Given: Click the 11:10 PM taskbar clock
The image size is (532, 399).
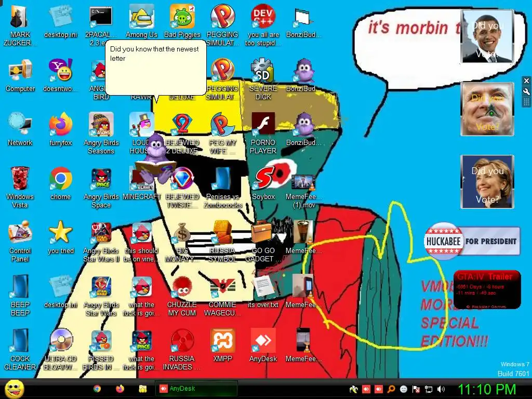Looking at the screenshot, I should (487, 390).
